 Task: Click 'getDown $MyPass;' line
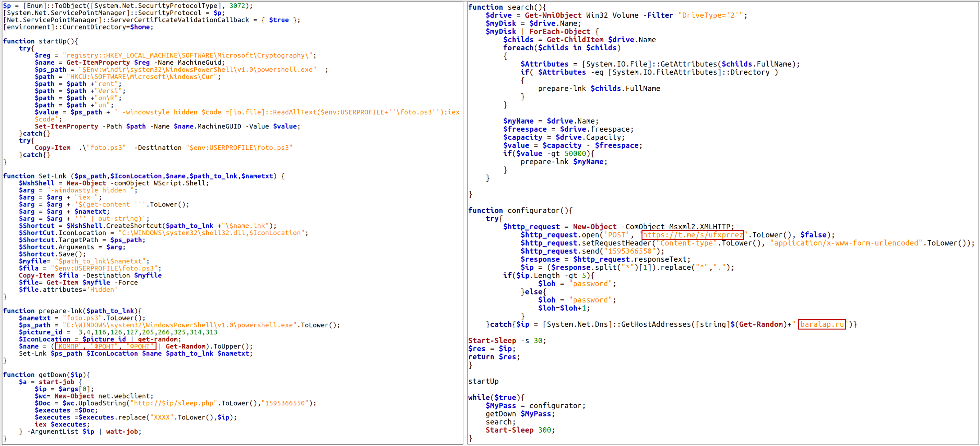pos(520,414)
